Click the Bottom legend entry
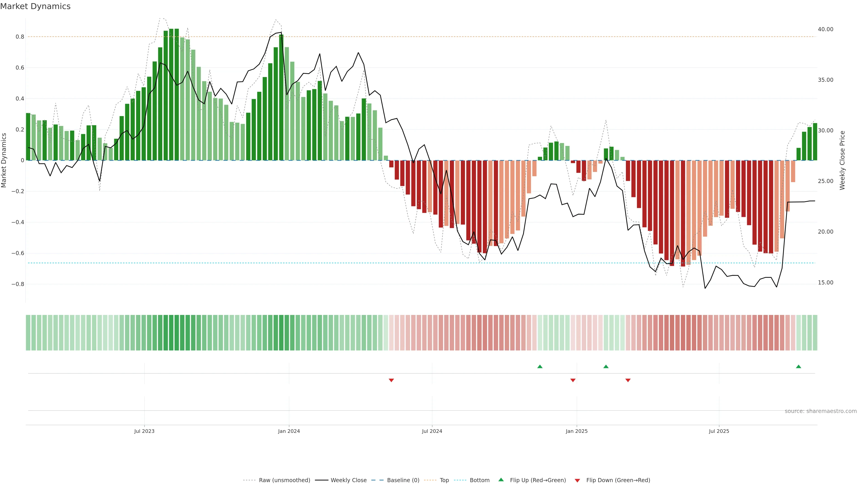Image resolution: width=868 pixels, height=488 pixels. 479,480
